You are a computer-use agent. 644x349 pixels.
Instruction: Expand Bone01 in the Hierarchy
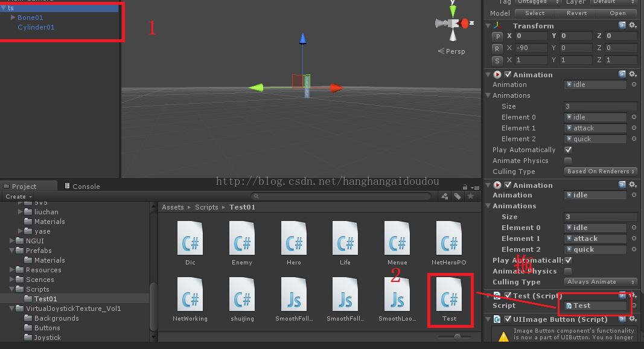coord(13,18)
